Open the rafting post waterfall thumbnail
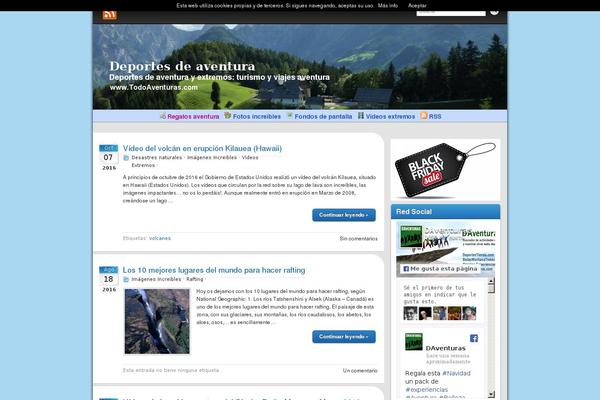This screenshot has height=400, width=600. pyautogui.click(x=157, y=321)
